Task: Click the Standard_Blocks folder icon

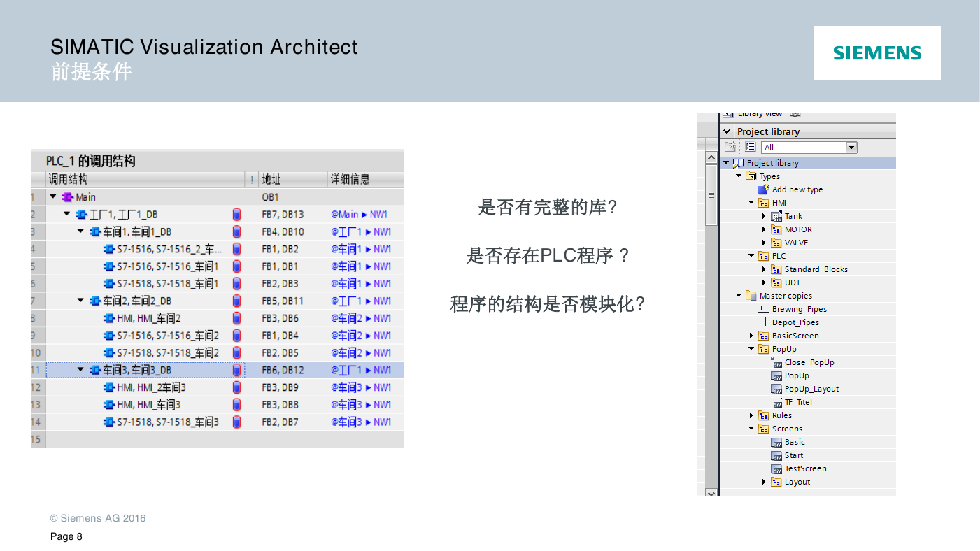Action: [x=776, y=269]
